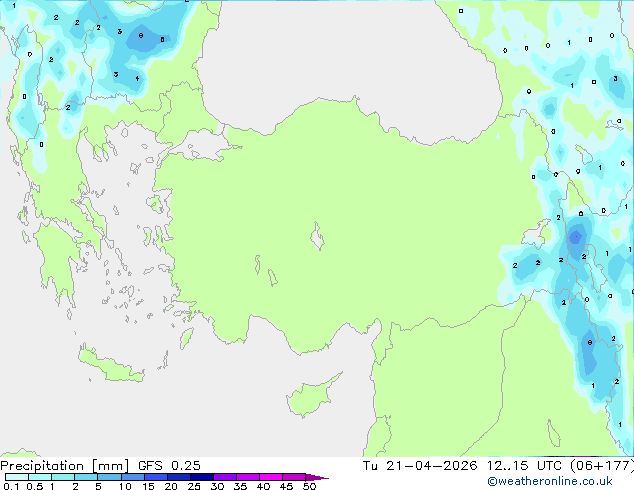Click the legend label '30'
The image size is (634, 490).
coord(217,486)
